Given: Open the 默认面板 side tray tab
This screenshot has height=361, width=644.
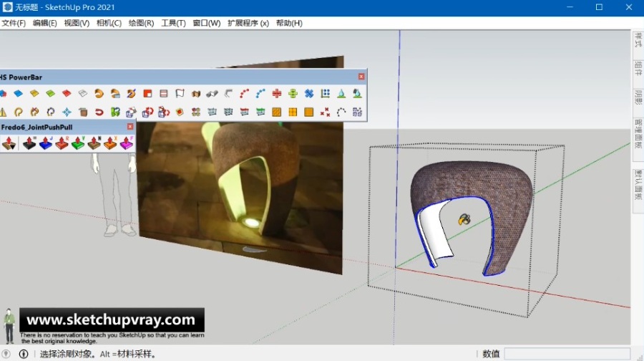Looking at the screenshot, I should pyautogui.click(x=638, y=185).
